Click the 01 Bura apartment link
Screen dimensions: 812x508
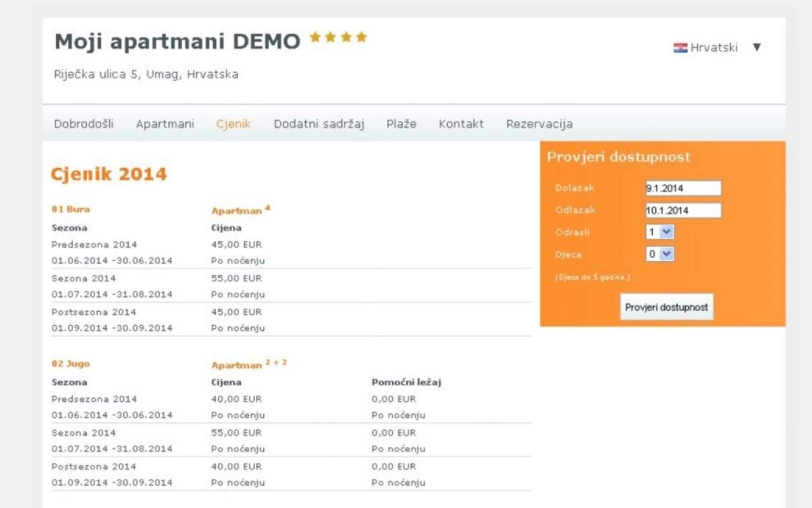71,209
